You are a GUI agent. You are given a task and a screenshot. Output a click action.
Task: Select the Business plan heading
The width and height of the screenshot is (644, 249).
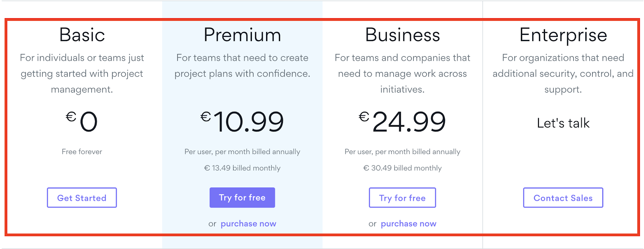click(x=402, y=35)
